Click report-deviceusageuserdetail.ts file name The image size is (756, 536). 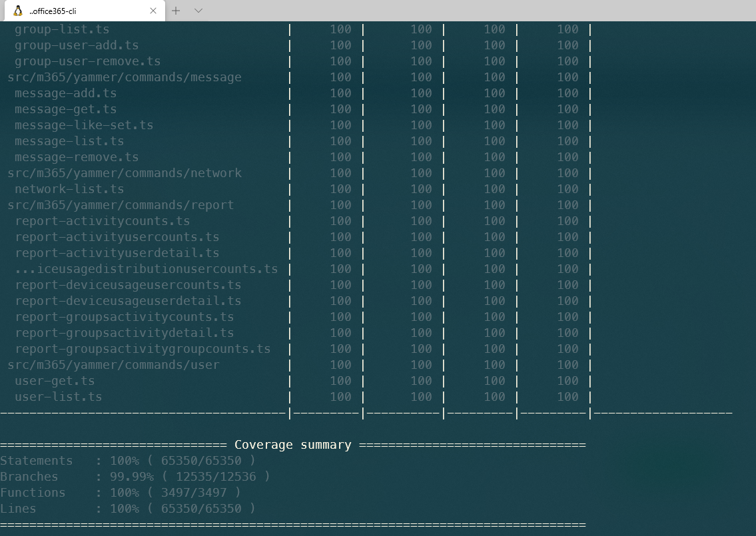point(128,301)
